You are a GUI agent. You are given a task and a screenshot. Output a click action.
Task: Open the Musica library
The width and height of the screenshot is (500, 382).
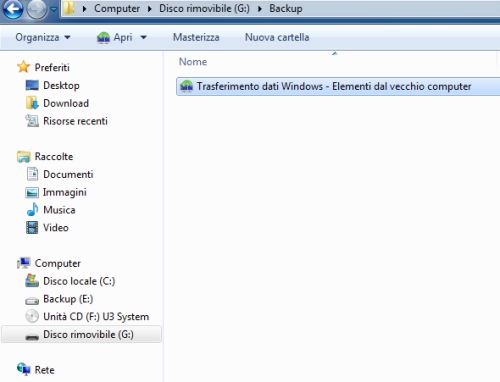coord(59,210)
